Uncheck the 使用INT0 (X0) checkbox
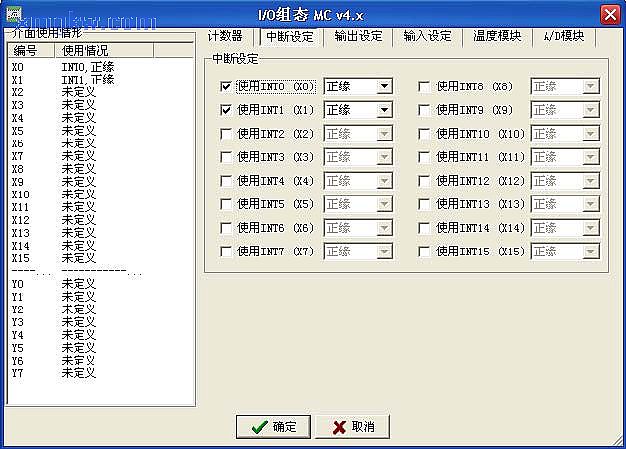626x449 pixels. point(226,86)
